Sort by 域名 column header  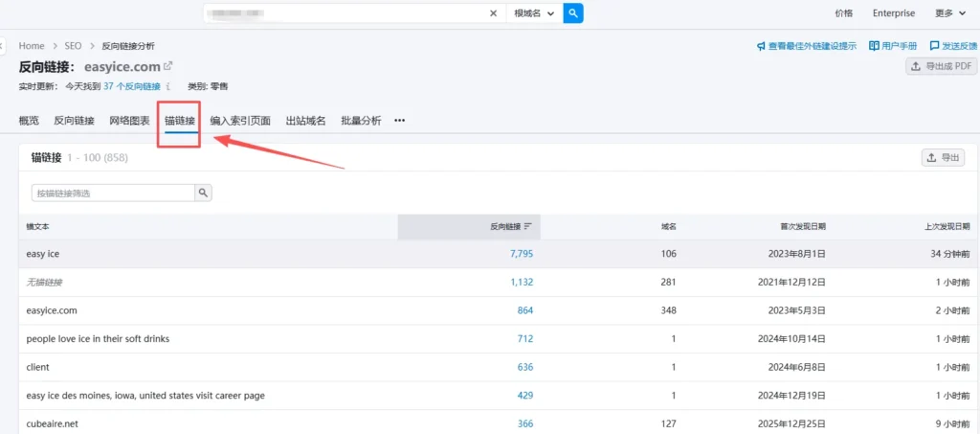coord(669,226)
